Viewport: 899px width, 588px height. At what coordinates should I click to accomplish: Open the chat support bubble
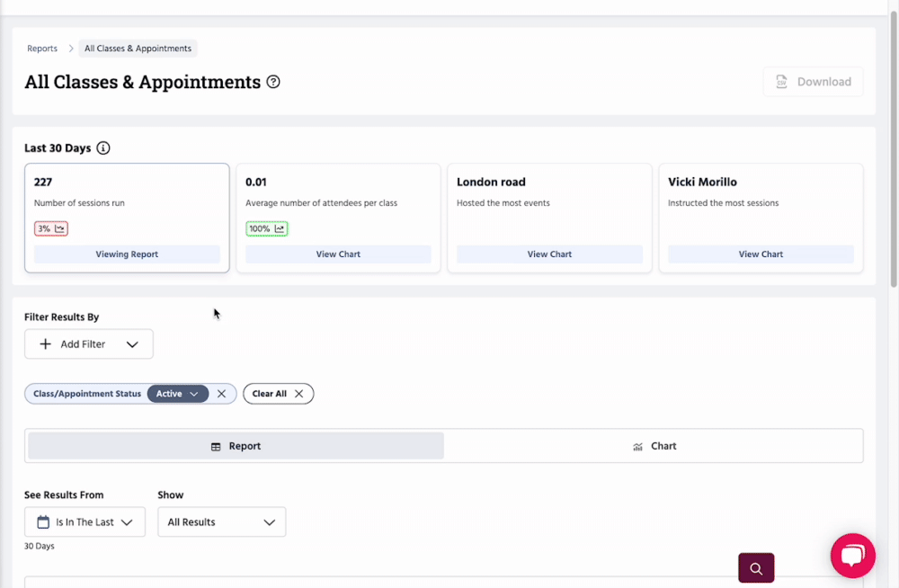pyautogui.click(x=852, y=555)
